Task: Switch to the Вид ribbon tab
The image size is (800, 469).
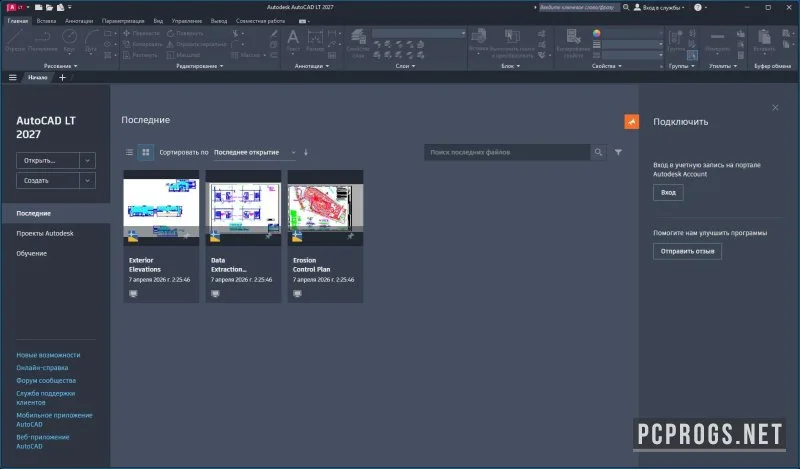Action: pos(158,21)
